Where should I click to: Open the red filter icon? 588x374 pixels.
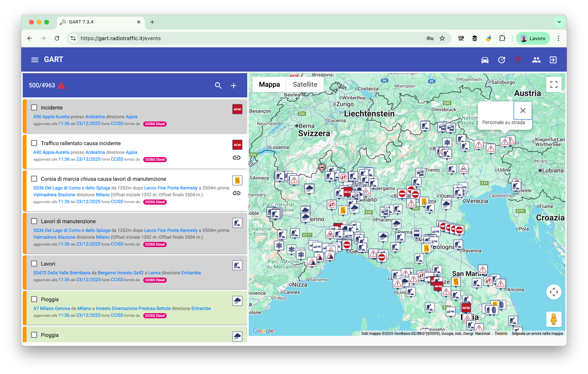(518, 60)
